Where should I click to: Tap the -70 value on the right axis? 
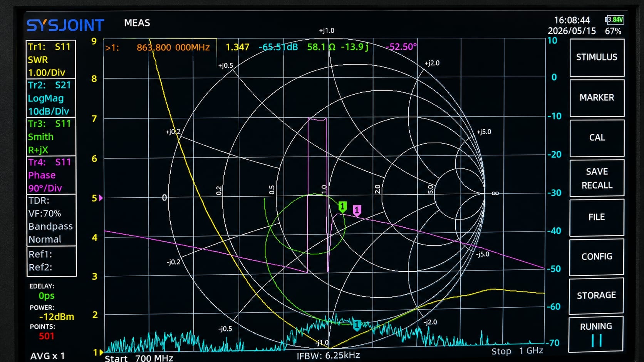coord(553,343)
